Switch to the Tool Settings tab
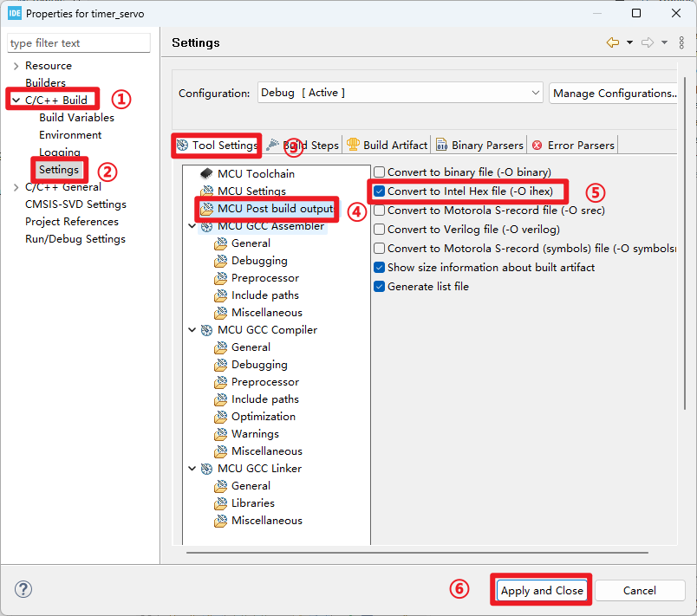Screen dimensions: 697x616 coord(217,146)
